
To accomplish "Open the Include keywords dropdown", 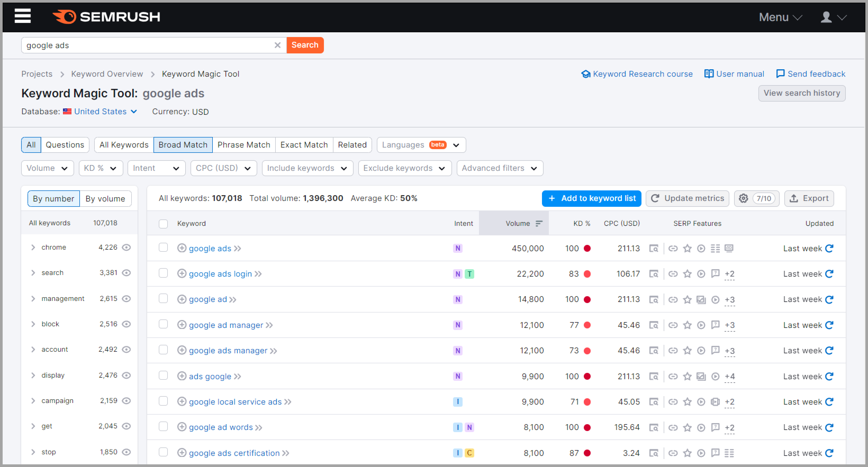I will [307, 168].
